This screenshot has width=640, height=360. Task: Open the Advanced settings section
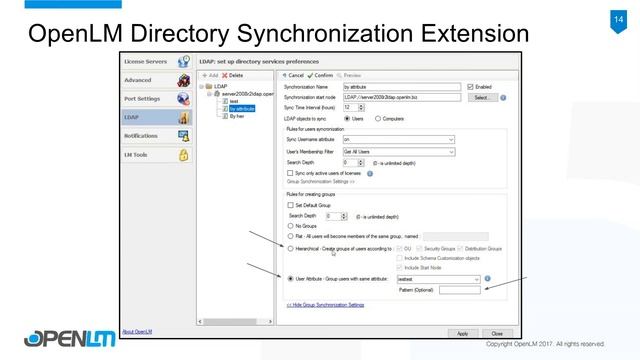(x=157, y=80)
